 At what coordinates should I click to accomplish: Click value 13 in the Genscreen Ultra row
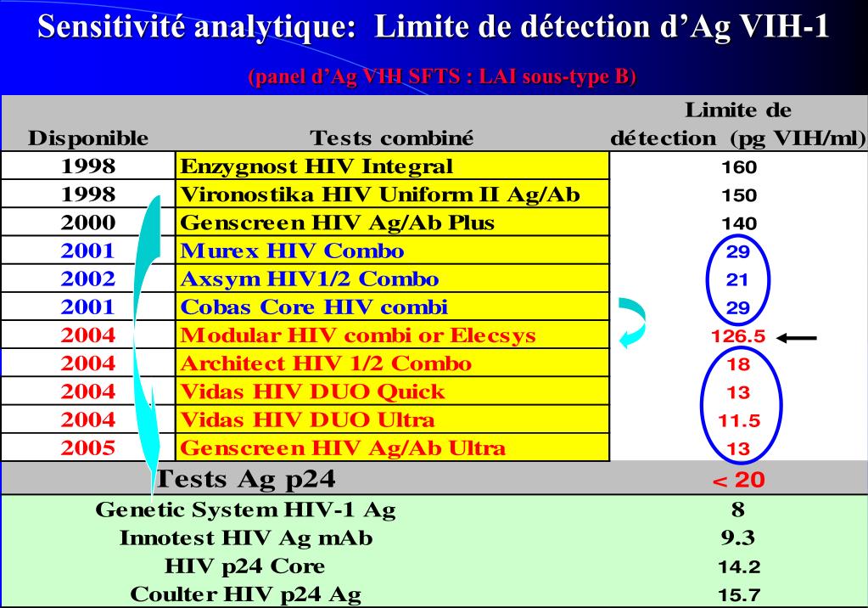(x=738, y=449)
